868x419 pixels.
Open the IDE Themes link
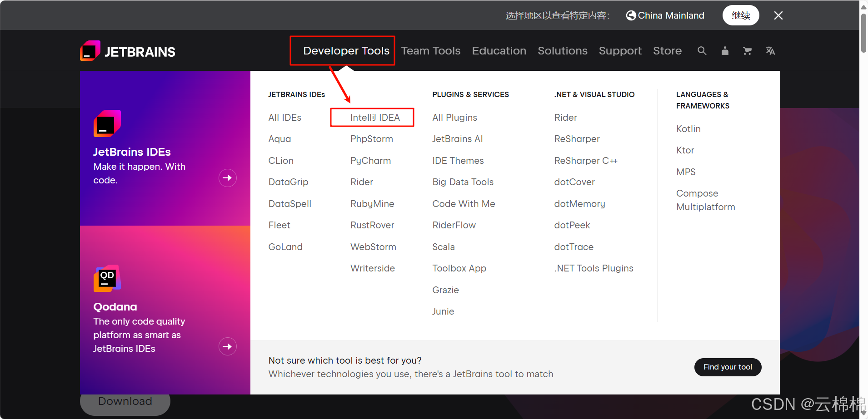(x=458, y=161)
